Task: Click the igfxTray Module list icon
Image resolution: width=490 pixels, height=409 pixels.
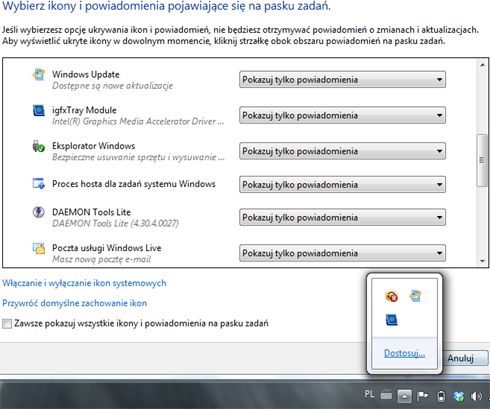Action: (x=39, y=110)
